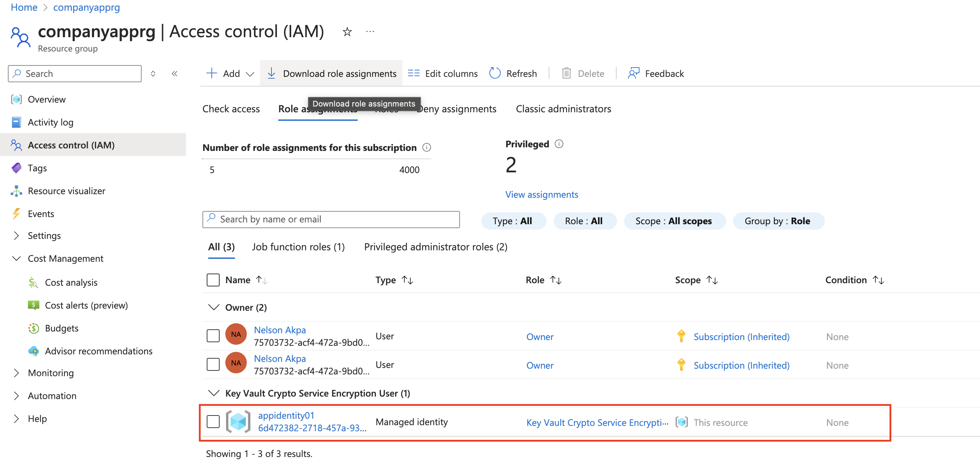Click the Key Vault Crypto Service Encryption role link

pyautogui.click(x=597, y=423)
